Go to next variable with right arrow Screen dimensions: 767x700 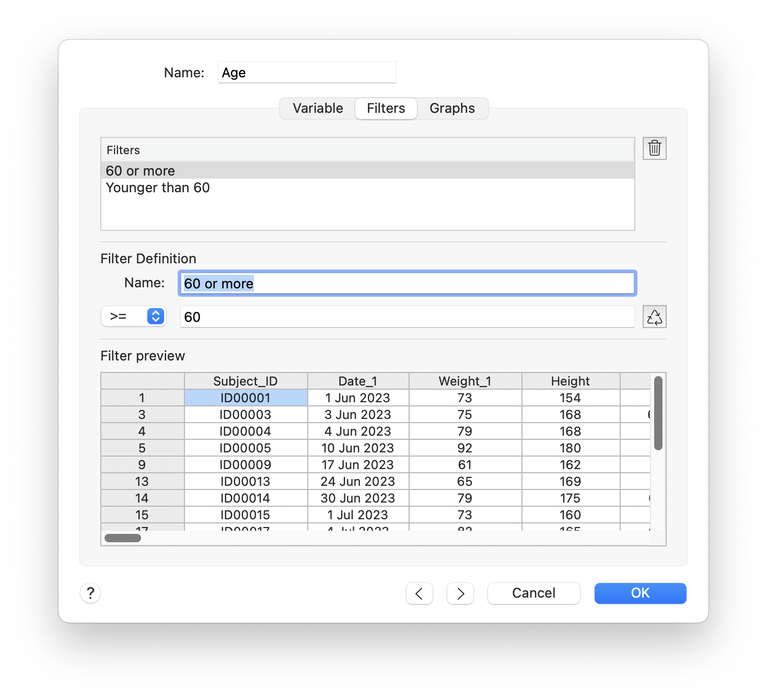pos(460,593)
